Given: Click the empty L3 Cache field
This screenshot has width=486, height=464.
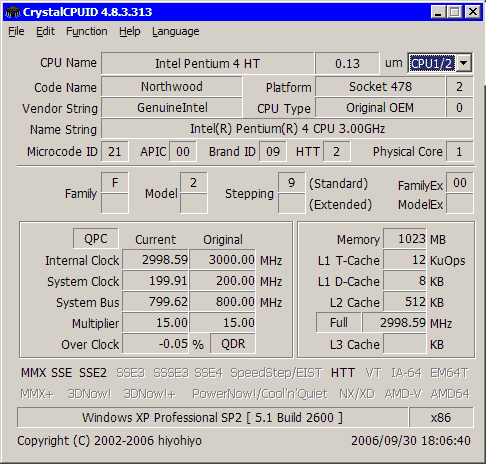Looking at the screenshot, I should point(405,344).
